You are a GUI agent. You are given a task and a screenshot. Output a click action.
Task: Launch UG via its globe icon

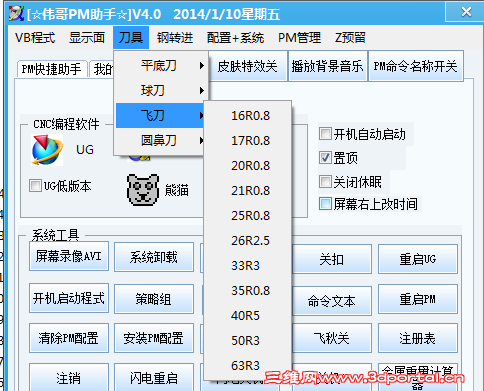(x=47, y=150)
